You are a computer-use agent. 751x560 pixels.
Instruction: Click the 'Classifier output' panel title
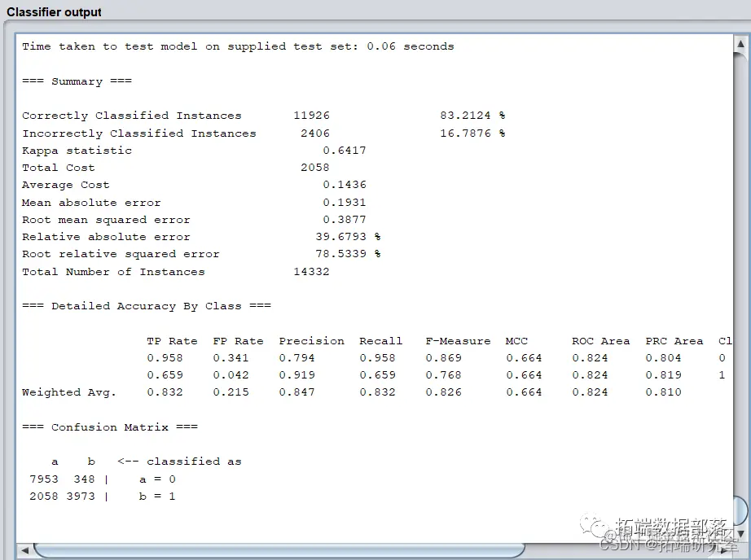(x=54, y=12)
